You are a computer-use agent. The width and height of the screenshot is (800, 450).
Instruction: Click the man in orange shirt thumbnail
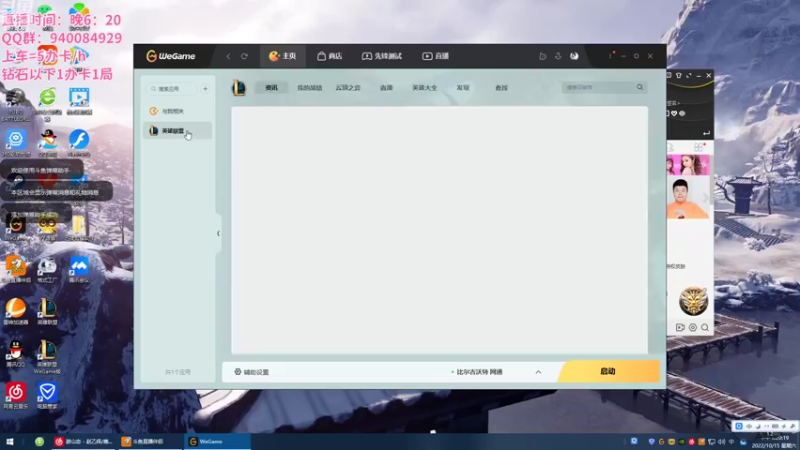click(688, 198)
